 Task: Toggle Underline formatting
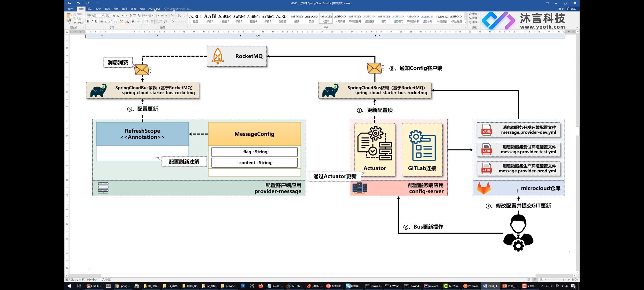(96, 21)
